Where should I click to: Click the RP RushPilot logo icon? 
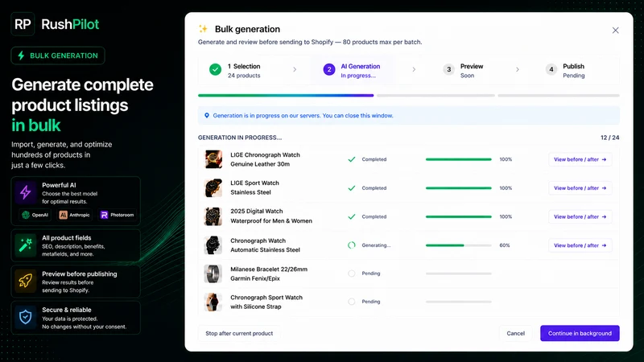coord(23,24)
